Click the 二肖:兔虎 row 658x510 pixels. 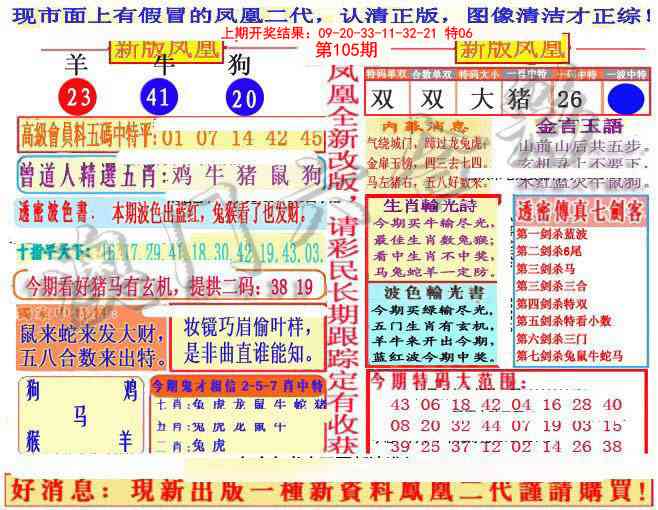click(x=191, y=446)
